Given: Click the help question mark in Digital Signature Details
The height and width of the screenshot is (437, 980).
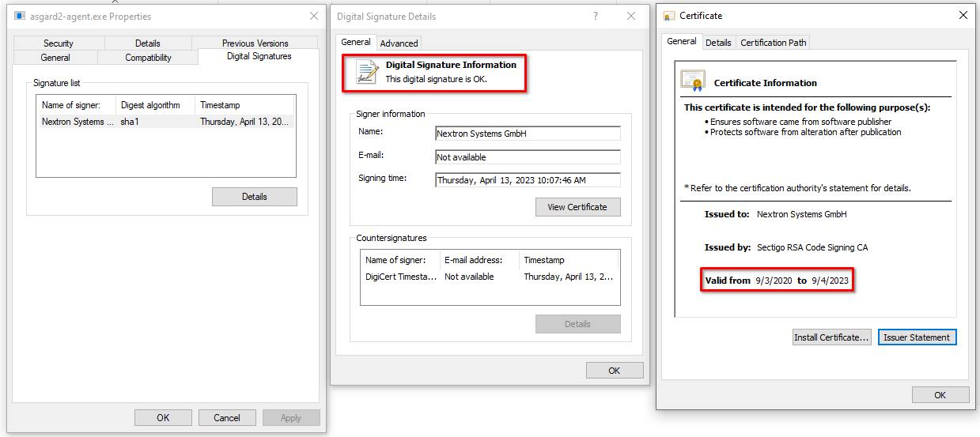Looking at the screenshot, I should click(x=595, y=16).
